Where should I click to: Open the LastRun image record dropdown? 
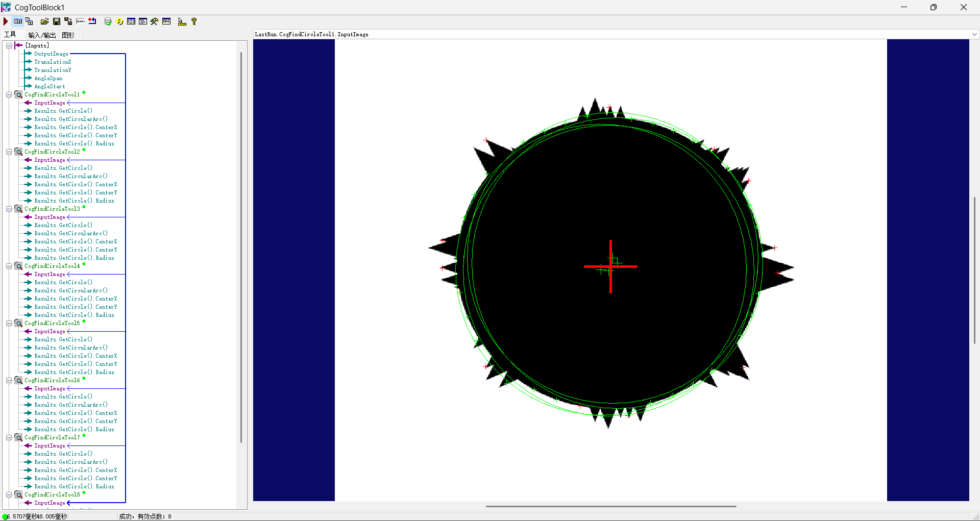[974, 34]
